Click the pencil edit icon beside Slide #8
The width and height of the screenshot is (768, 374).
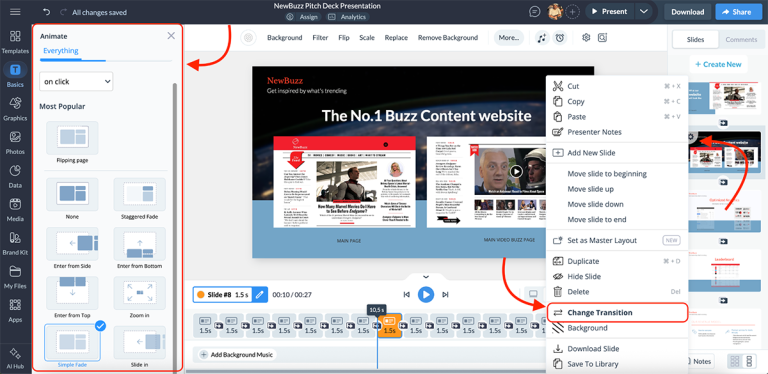click(260, 295)
